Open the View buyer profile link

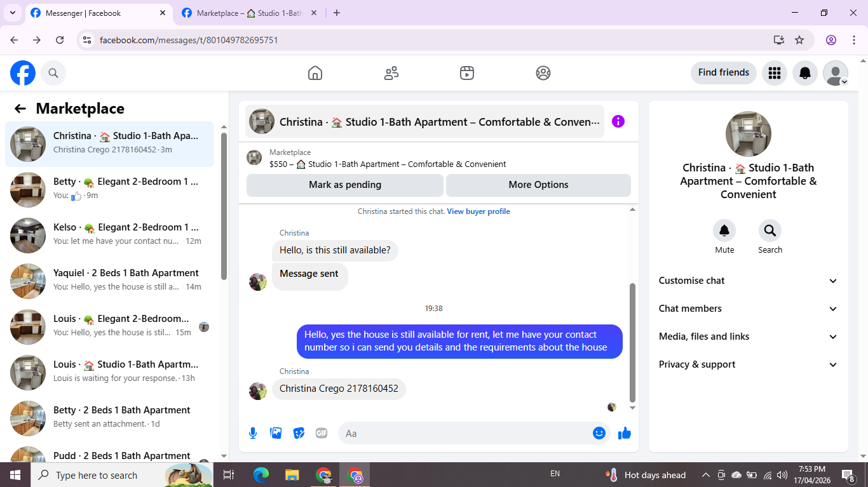478,211
